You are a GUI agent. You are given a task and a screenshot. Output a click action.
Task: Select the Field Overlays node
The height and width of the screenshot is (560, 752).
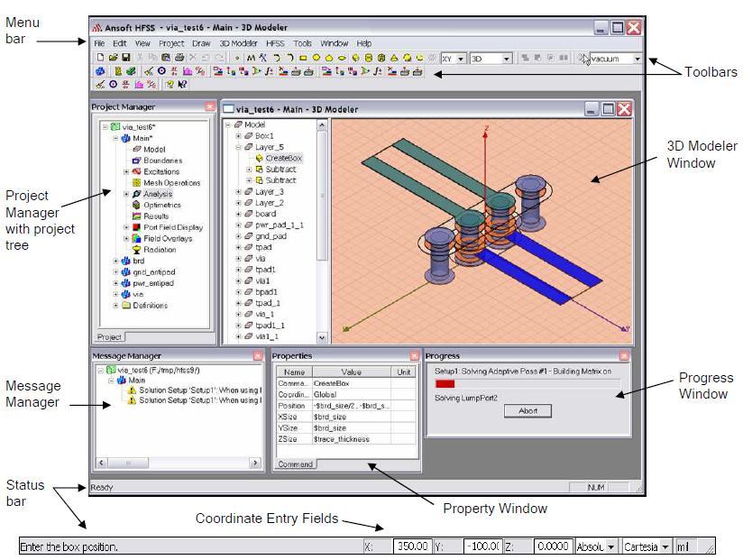point(168,238)
